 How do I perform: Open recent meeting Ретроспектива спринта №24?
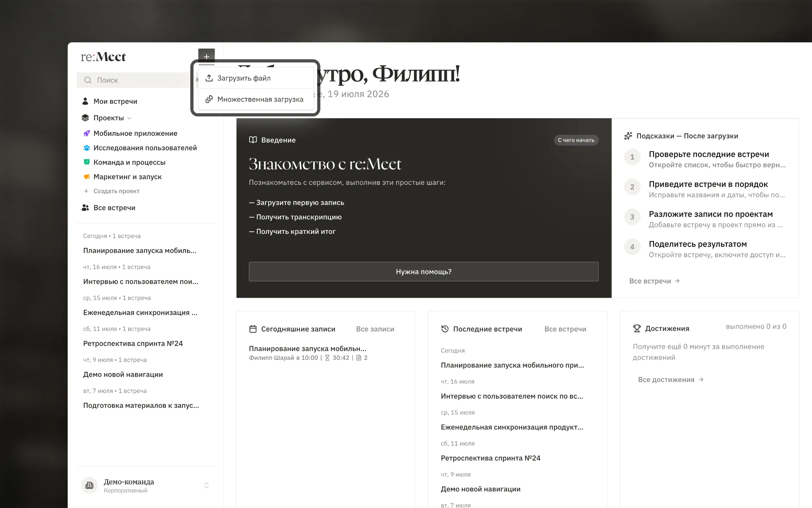[x=491, y=458]
